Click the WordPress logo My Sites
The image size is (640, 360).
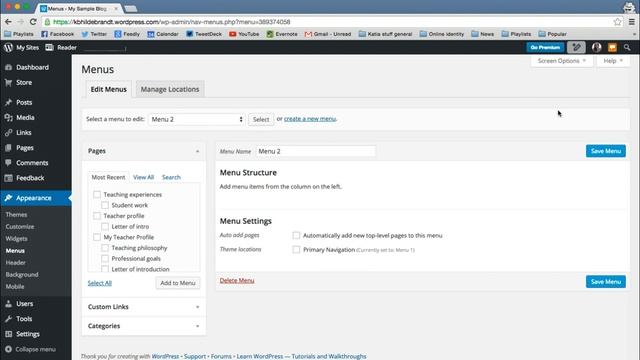click(9, 47)
